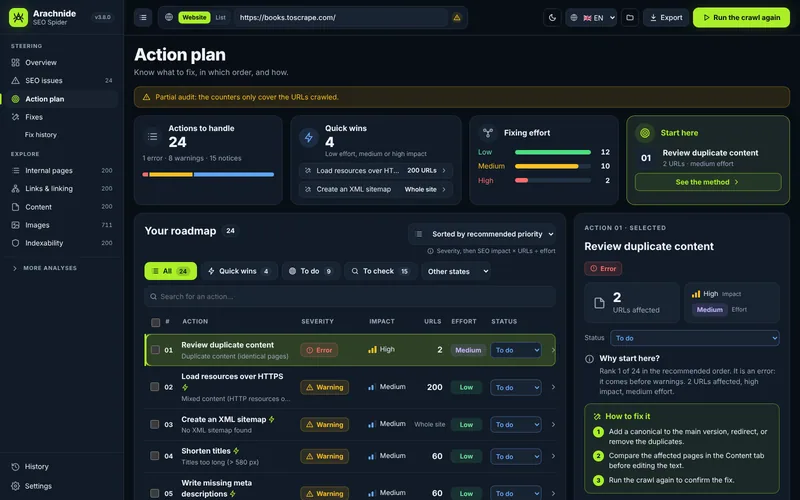Open the Sorted by recommended priority dropdown
Image resolution: width=800 pixels, height=500 pixels.
coord(482,234)
